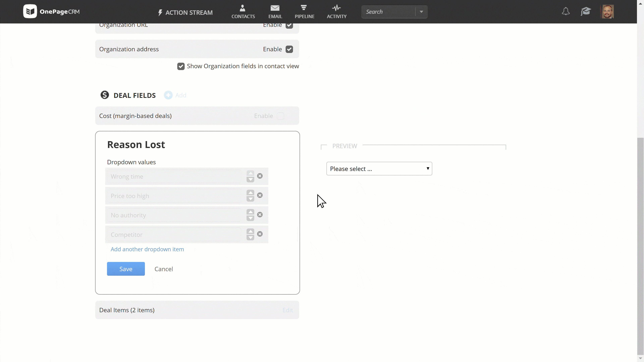
Task: Open notifications bell
Action: [x=566, y=12]
